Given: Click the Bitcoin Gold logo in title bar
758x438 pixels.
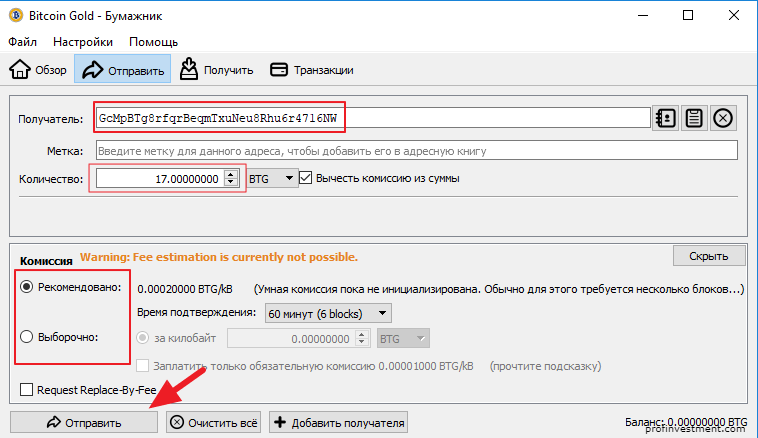Looking at the screenshot, I should click(16, 15).
